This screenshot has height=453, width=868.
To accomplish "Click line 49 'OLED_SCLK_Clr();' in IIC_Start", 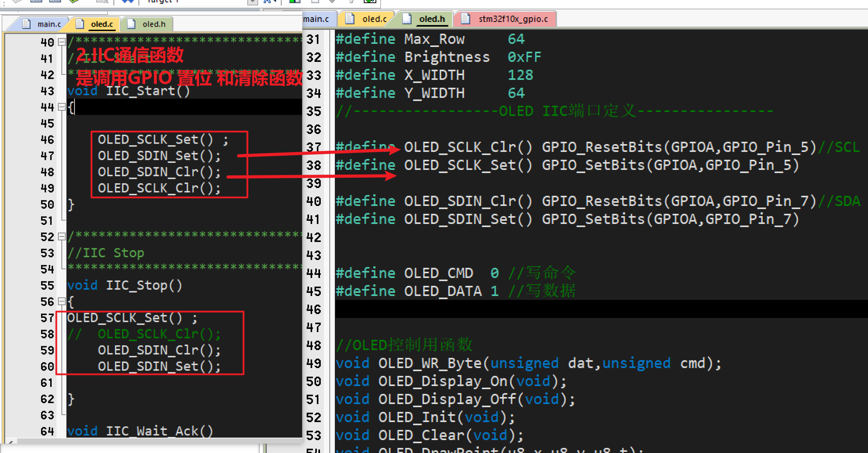I will click(159, 188).
